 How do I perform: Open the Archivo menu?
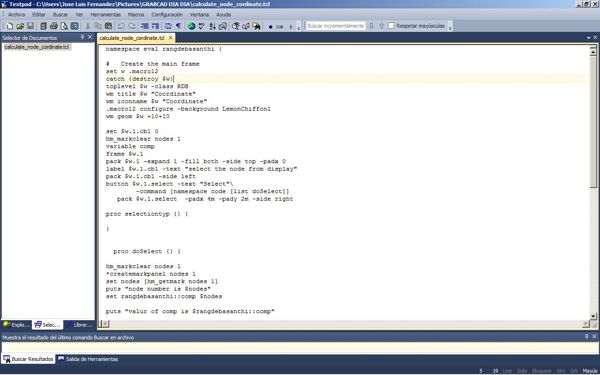point(16,15)
